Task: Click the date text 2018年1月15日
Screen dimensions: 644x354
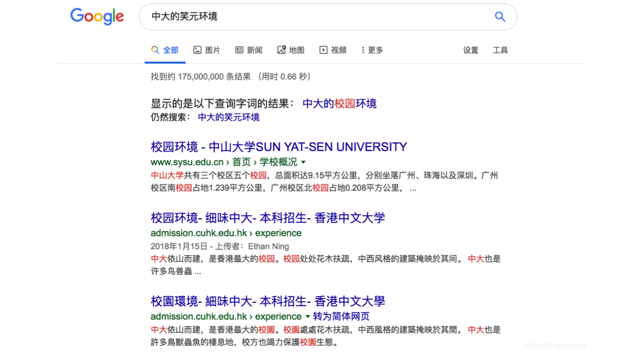Action: tap(179, 246)
